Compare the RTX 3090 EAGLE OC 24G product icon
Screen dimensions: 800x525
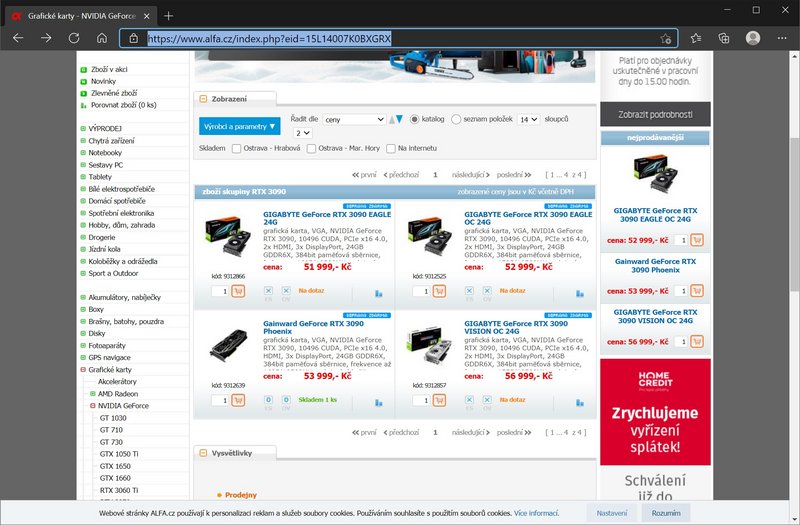580,293
